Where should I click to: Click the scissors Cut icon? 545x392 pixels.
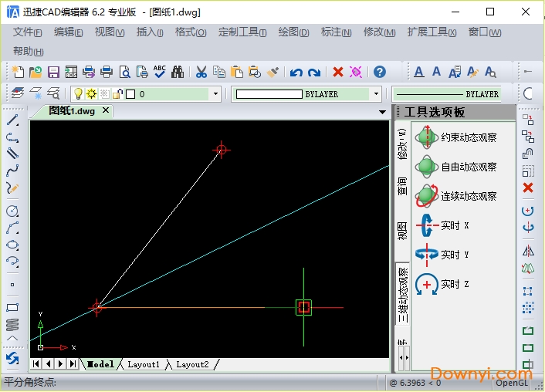[201, 72]
